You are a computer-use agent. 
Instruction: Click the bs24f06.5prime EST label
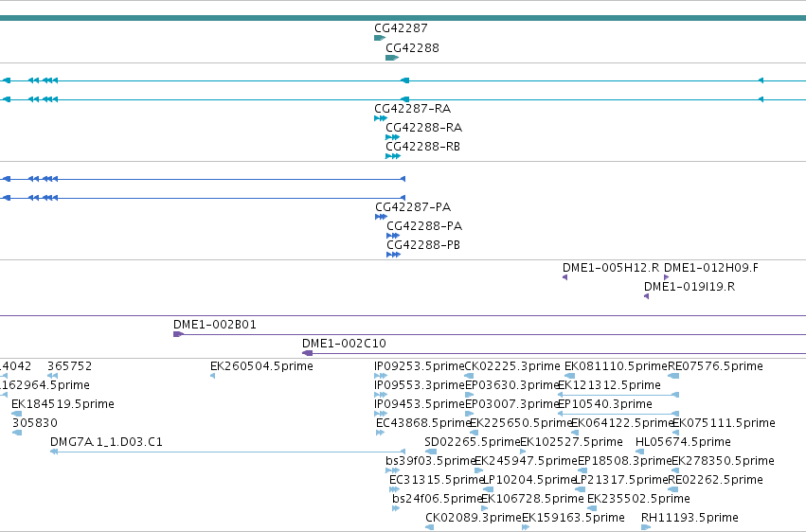pos(437,499)
